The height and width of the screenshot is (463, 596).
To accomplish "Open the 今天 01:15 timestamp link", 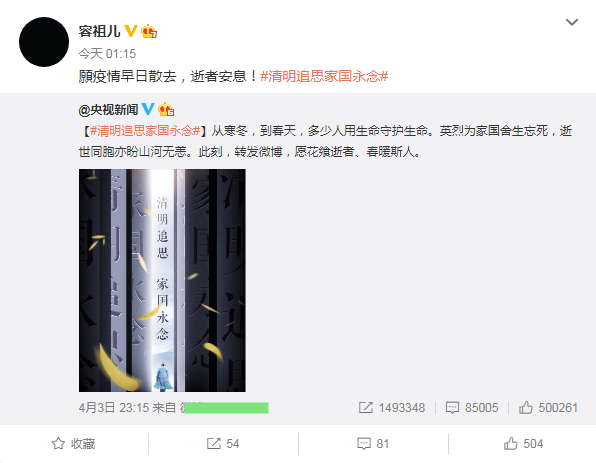I will (107, 54).
